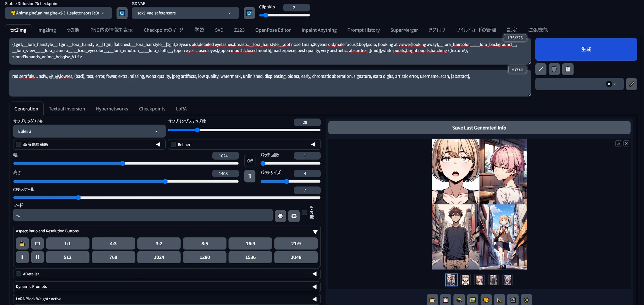Select the 1:1 aspect ratio button
This screenshot has height=305, width=644.
point(67,244)
